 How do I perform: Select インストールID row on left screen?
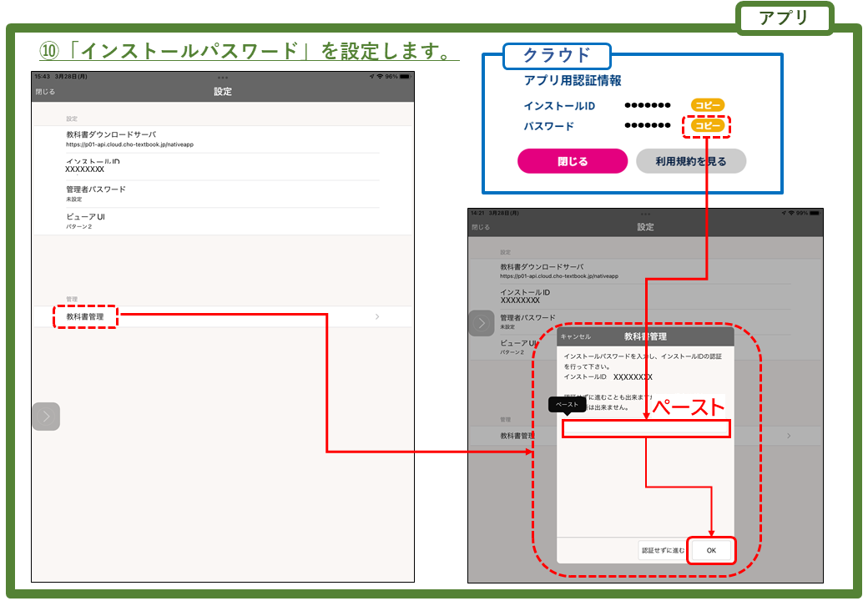(223, 166)
